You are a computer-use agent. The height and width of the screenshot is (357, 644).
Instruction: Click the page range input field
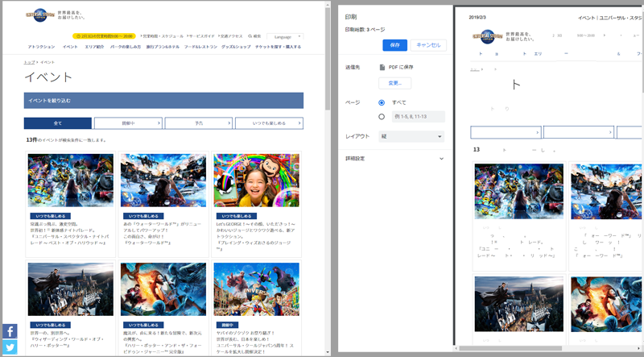[418, 117]
